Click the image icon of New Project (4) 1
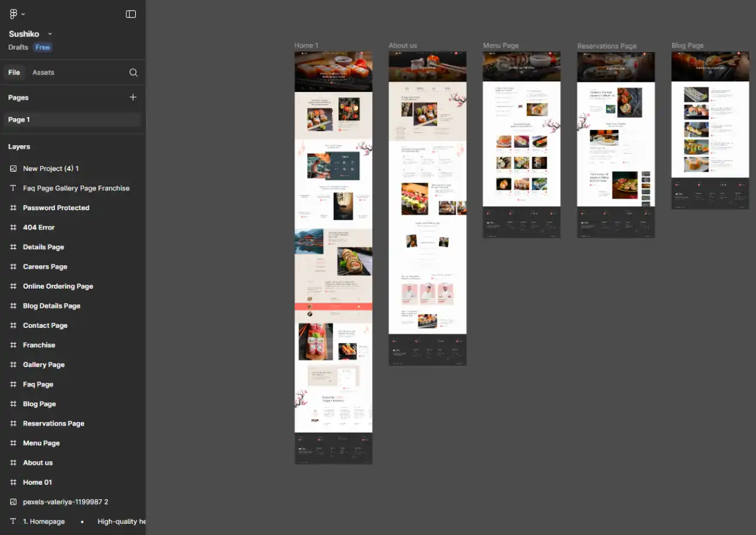 [x=13, y=169]
